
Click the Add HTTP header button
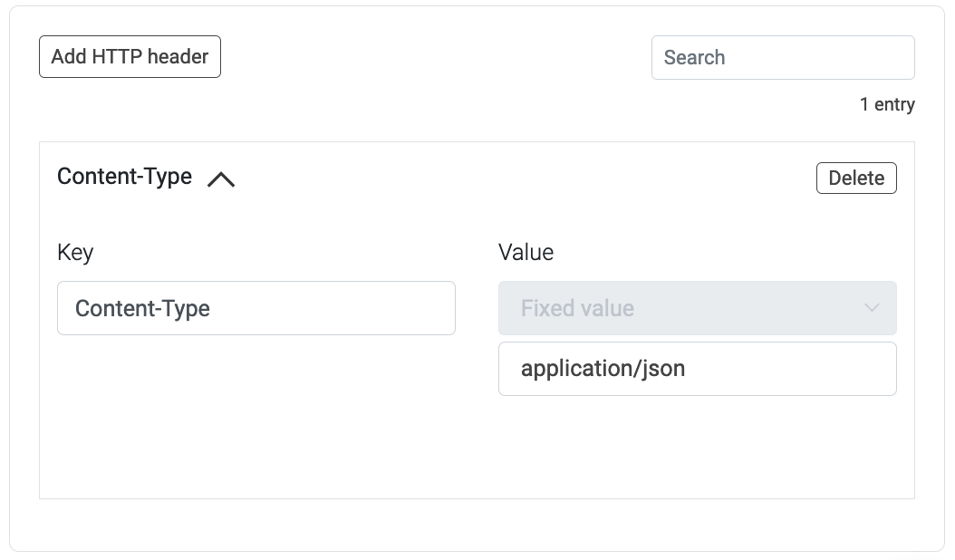[130, 56]
